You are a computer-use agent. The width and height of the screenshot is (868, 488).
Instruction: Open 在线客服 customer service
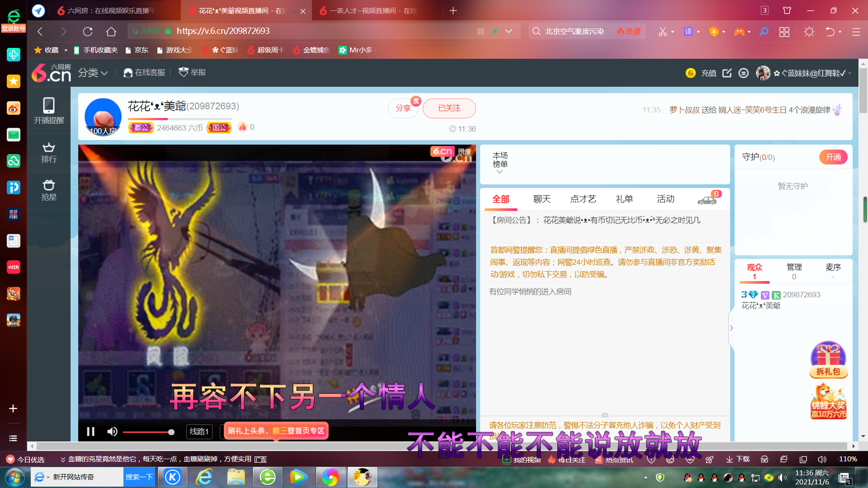coord(145,72)
